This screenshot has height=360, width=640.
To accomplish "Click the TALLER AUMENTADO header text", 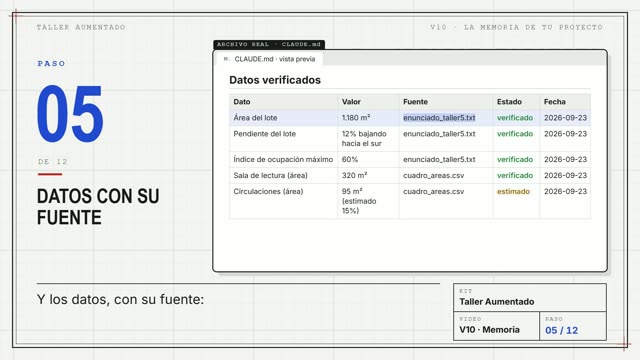I will point(81,27).
